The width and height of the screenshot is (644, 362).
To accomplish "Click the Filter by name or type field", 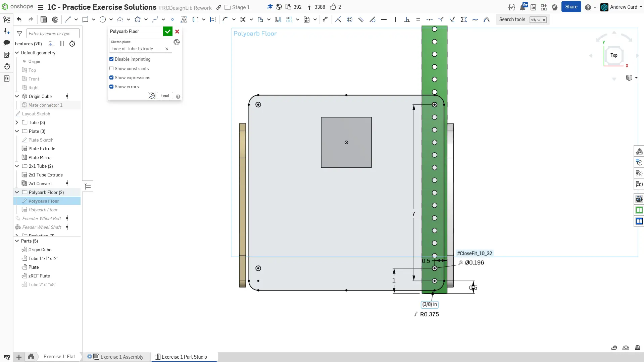I will [x=53, y=34].
